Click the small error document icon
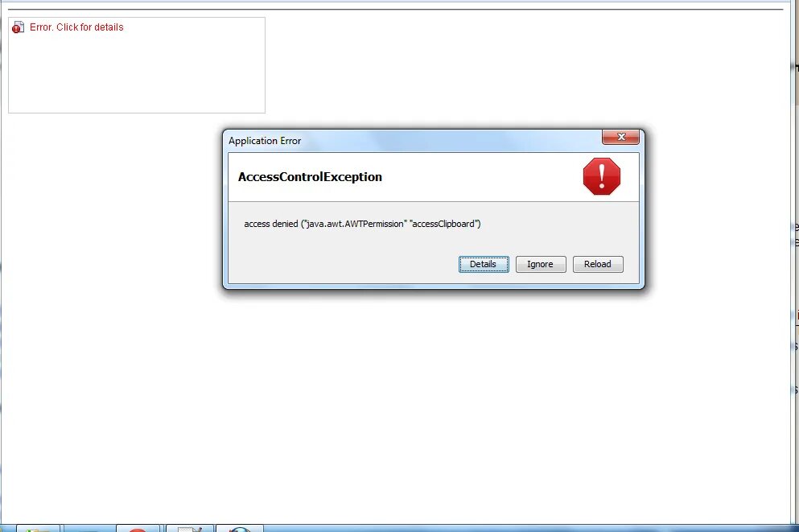This screenshot has width=799, height=532. pyautogui.click(x=18, y=27)
